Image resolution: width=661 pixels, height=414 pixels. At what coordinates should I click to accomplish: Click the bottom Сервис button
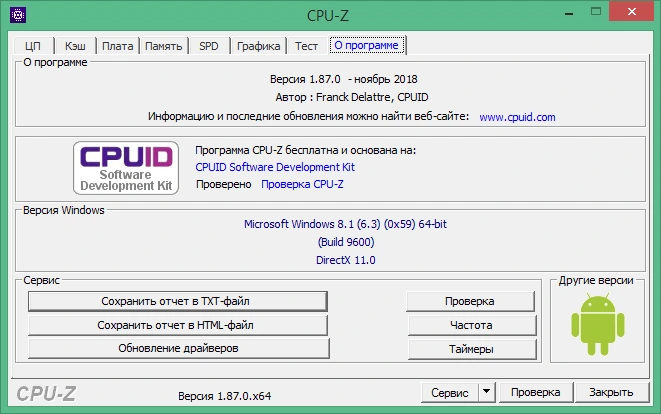click(449, 392)
